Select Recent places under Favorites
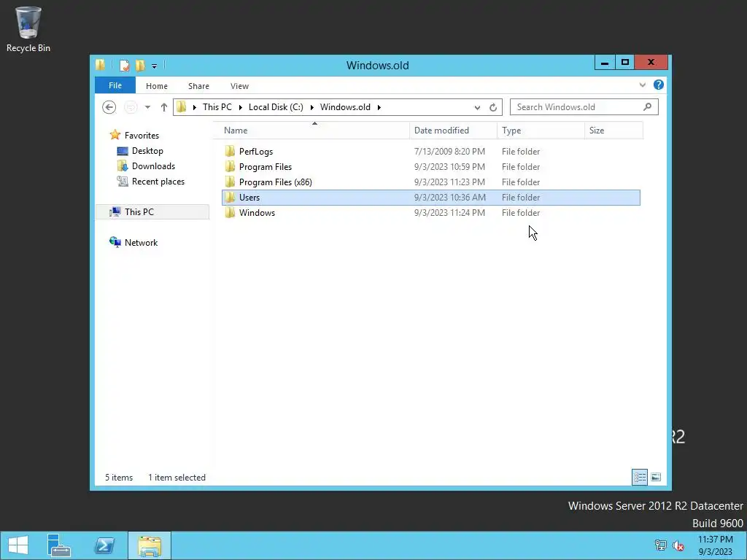The height and width of the screenshot is (560, 747). 158,182
